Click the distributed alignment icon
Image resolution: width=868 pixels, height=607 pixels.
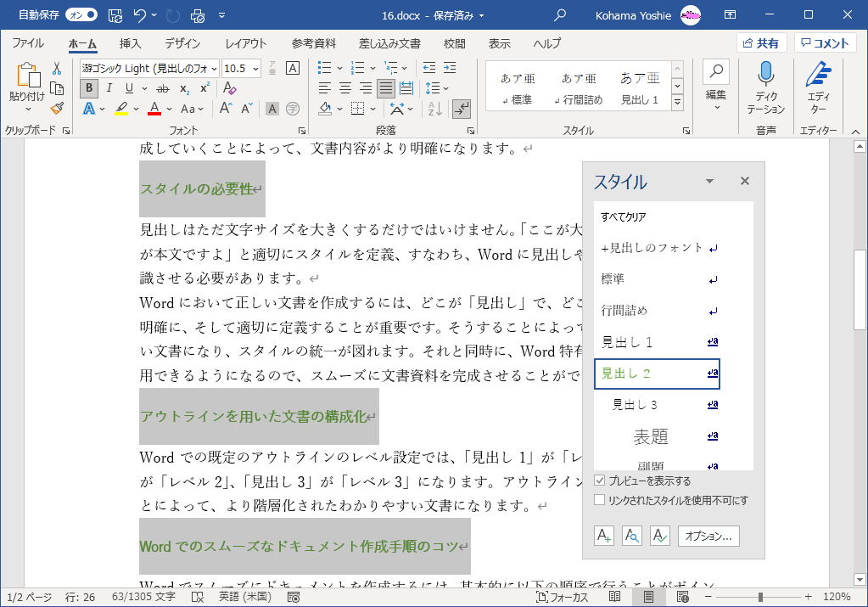pos(406,88)
